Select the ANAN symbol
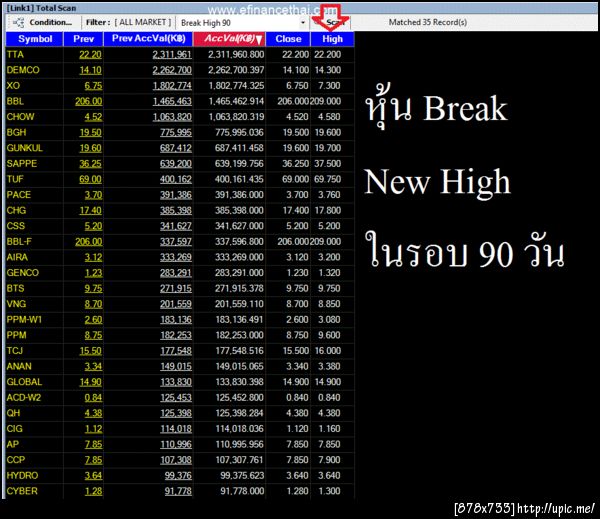 tap(19, 366)
